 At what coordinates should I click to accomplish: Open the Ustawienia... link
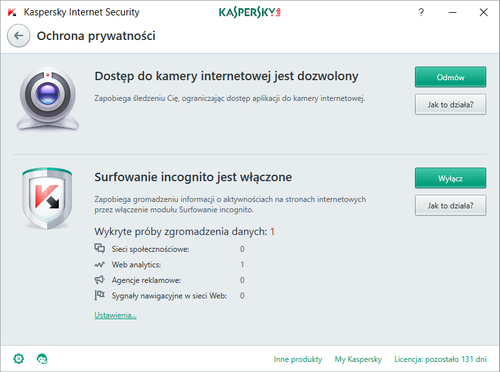(115, 315)
